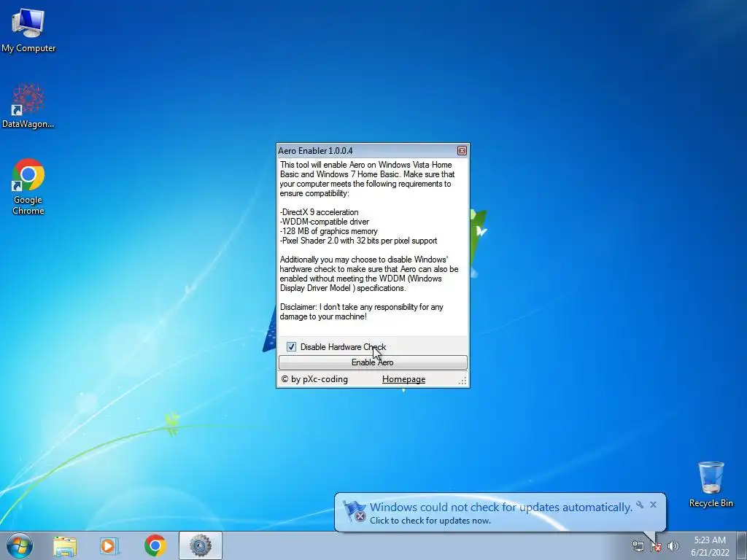
Task: Click the Aero Enabler taskbar button
Action: [200, 545]
